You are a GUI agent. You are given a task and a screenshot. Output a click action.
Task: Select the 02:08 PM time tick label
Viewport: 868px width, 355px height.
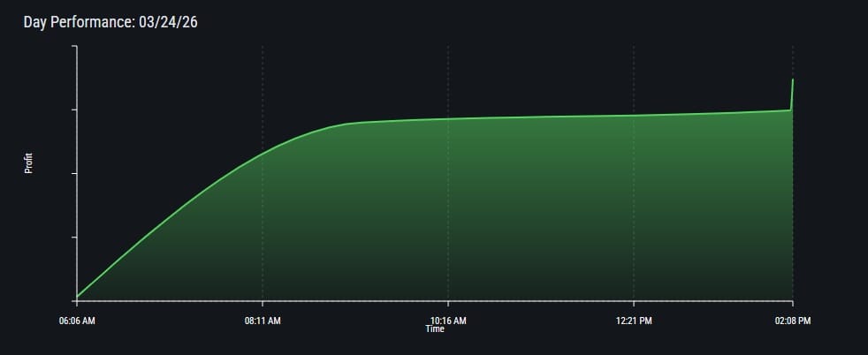pyautogui.click(x=792, y=320)
